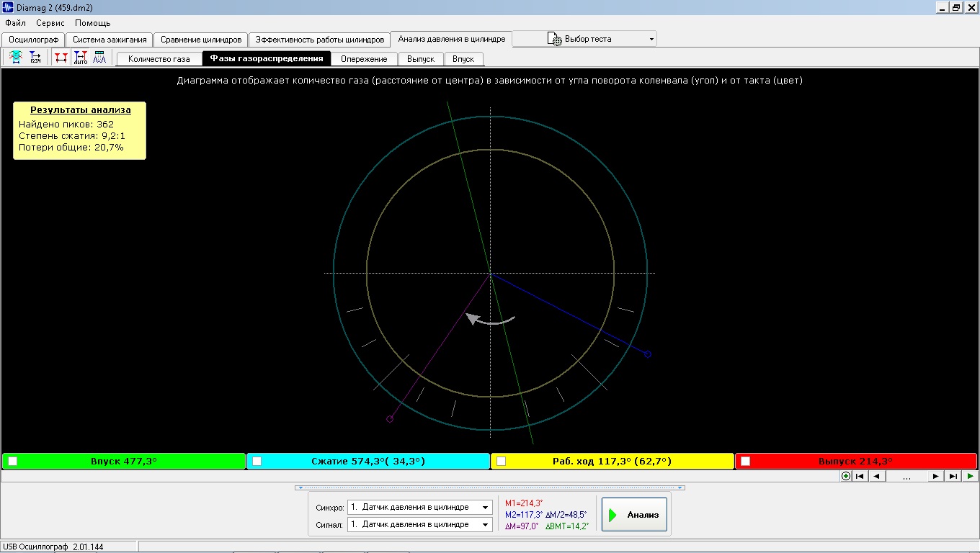Click the Найдено пиков: 362 line

click(x=66, y=124)
